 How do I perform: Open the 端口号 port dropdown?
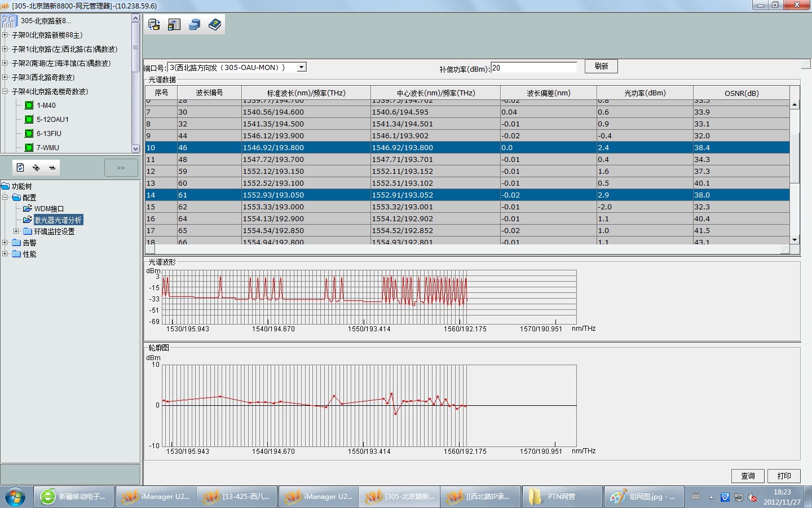[302, 67]
